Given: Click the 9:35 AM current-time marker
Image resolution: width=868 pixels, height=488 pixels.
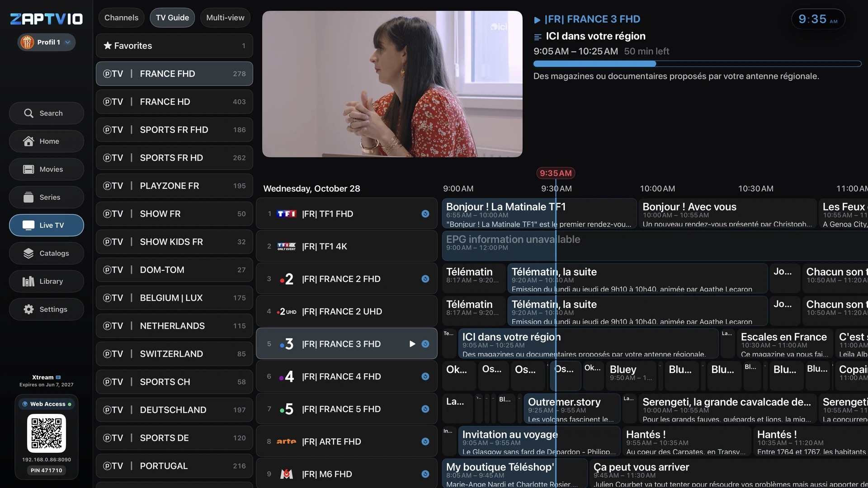Looking at the screenshot, I should (x=556, y=173).
